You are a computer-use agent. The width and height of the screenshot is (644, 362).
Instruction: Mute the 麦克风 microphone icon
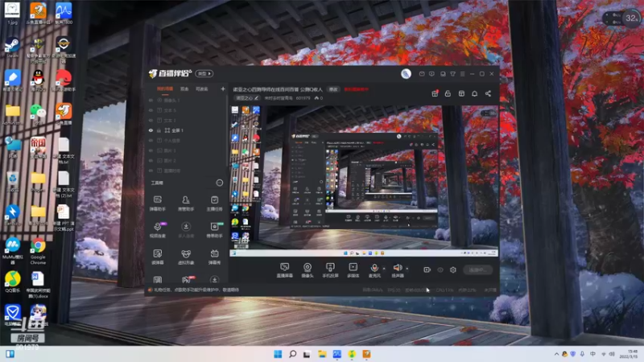tap(374, 268)
